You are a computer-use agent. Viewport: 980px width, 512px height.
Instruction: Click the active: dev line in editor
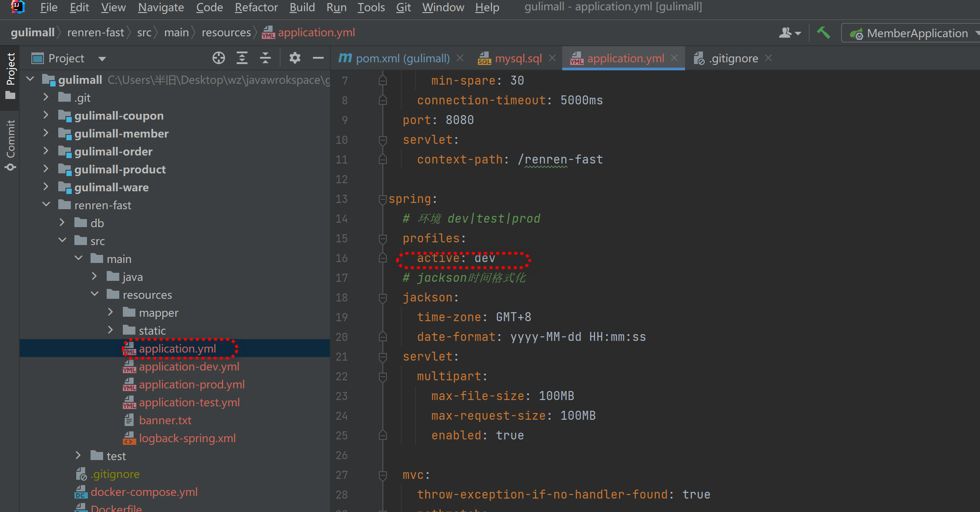(456, 258)
